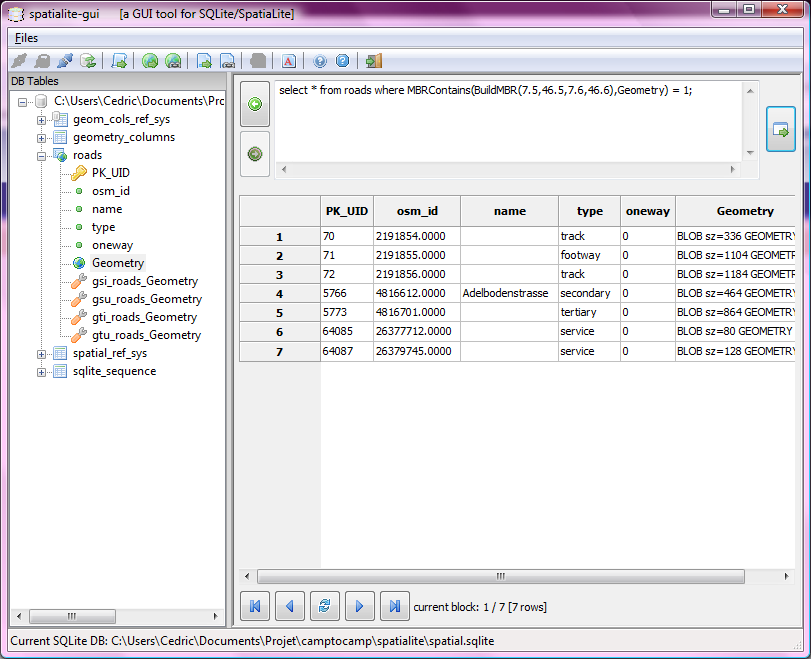Click the virtual shapefile globe-with-chain icon

pos(173,61)
